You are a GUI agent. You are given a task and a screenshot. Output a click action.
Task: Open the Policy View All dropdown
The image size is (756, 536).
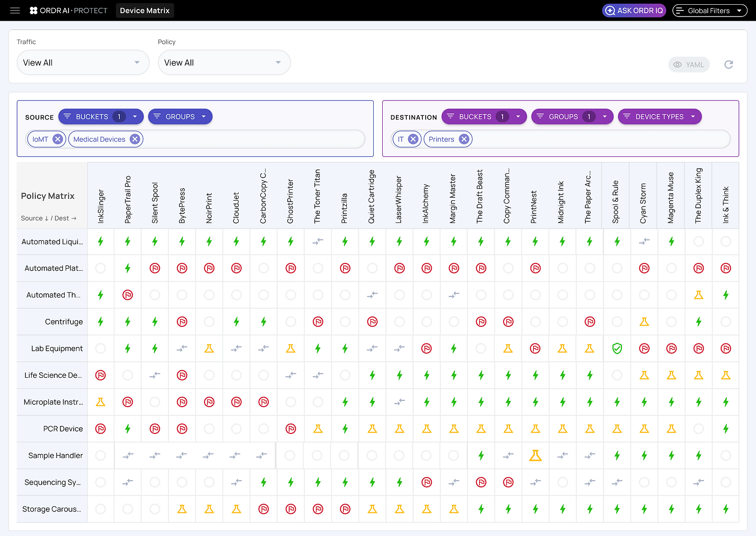224,62
